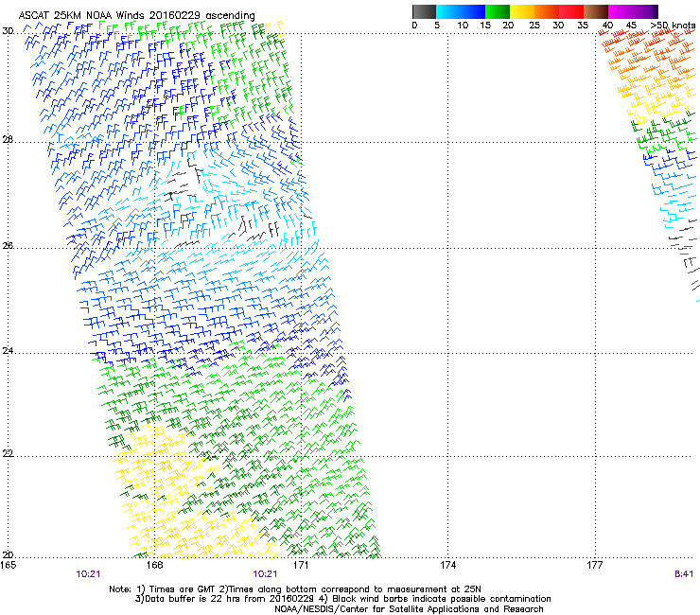The image size is (700, 615).
Task: Select the latitude axis label "20" at the bottom-left
Action: tap(8, 554)
